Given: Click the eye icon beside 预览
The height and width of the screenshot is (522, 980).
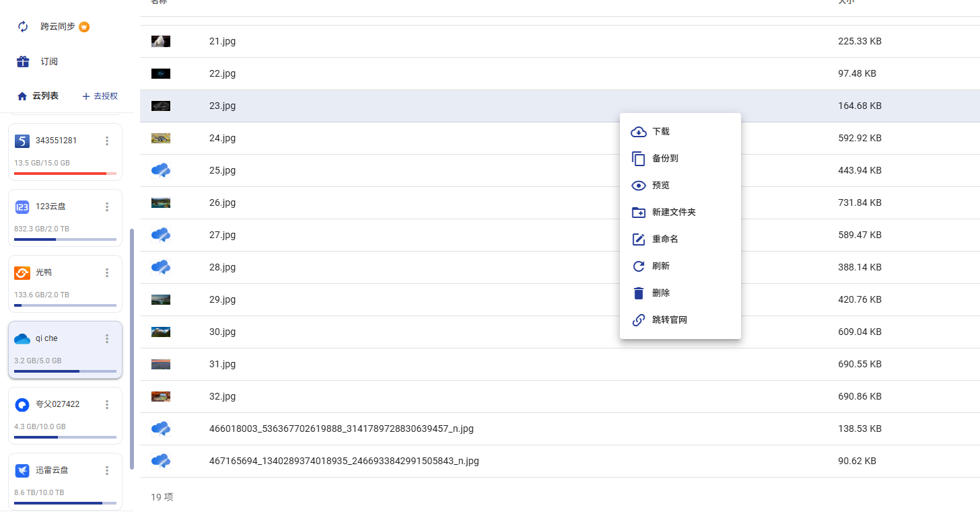Looking at the screenshot, I should [x=639, y=186].
